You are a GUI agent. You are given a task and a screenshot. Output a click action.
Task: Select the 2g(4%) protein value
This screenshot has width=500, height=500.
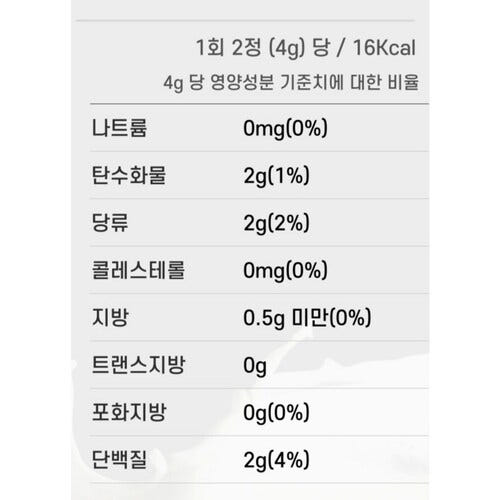pyautogui.click(x=276, y=460)
